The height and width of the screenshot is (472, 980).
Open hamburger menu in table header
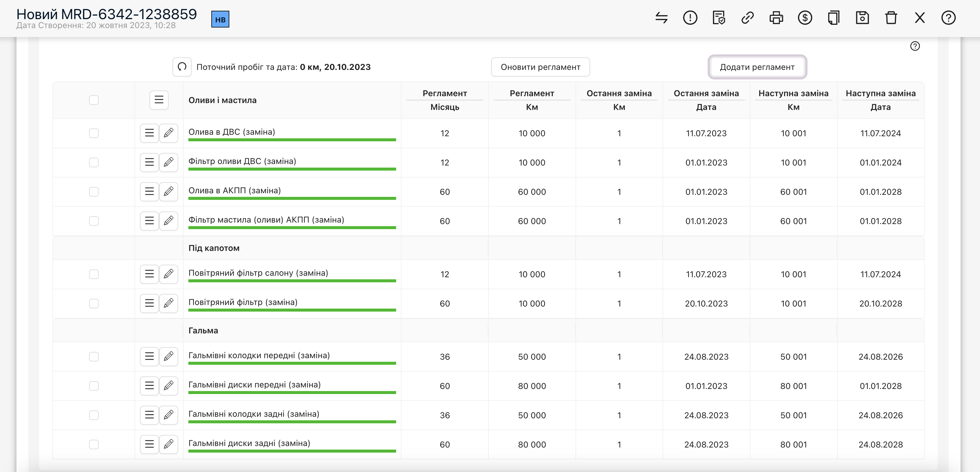coord(159,100)
